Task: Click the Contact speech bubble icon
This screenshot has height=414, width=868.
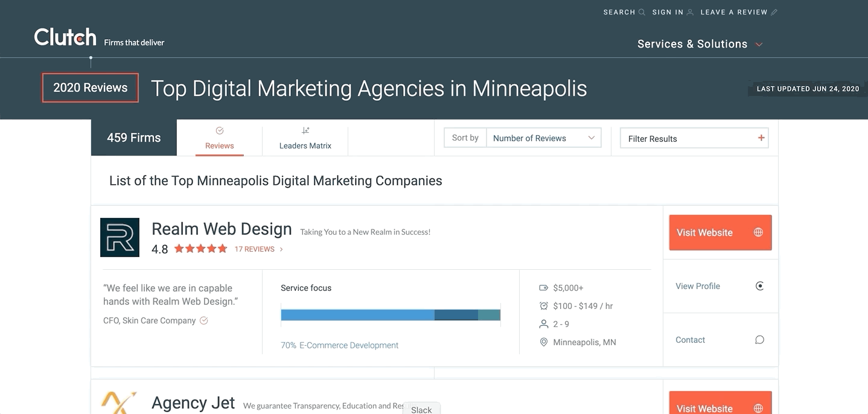Action: pyautogui.click(x=759, y=340)
